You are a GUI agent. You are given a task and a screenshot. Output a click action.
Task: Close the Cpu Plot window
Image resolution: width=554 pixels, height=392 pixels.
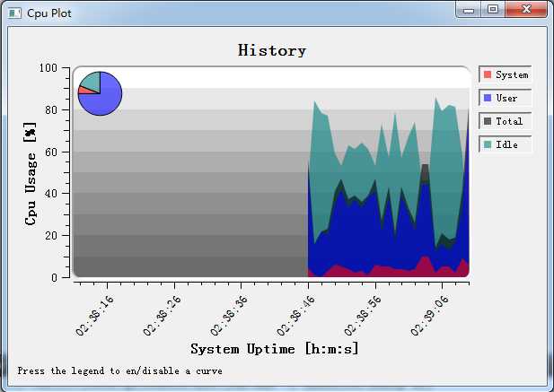point(526,10)
